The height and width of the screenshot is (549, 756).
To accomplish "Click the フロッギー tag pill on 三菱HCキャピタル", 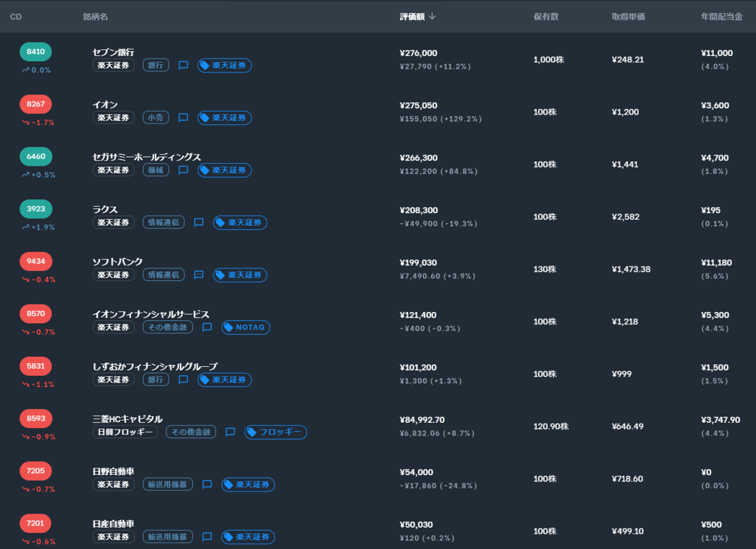I will tap(276, 432).
